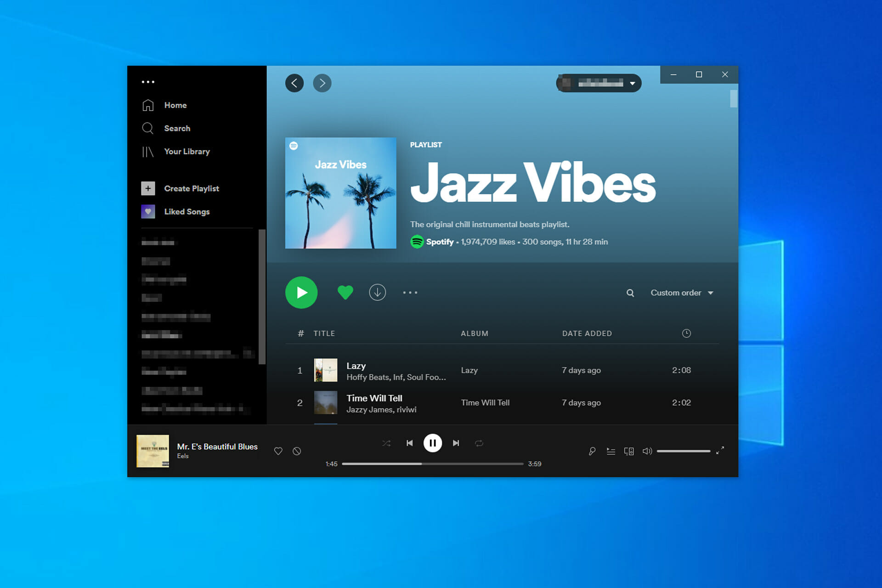Screen dimensions: 882x588
Task: Open Search from the sidebar
Action: [177, 128]
